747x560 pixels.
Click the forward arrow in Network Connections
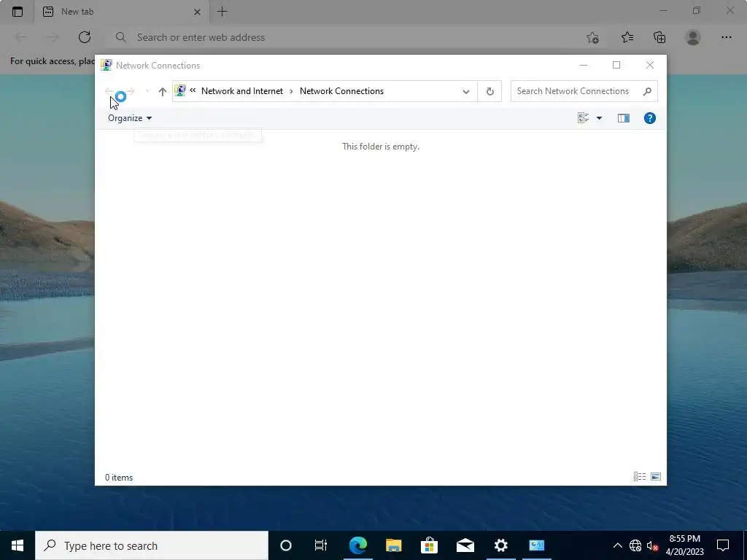point(131,91)
